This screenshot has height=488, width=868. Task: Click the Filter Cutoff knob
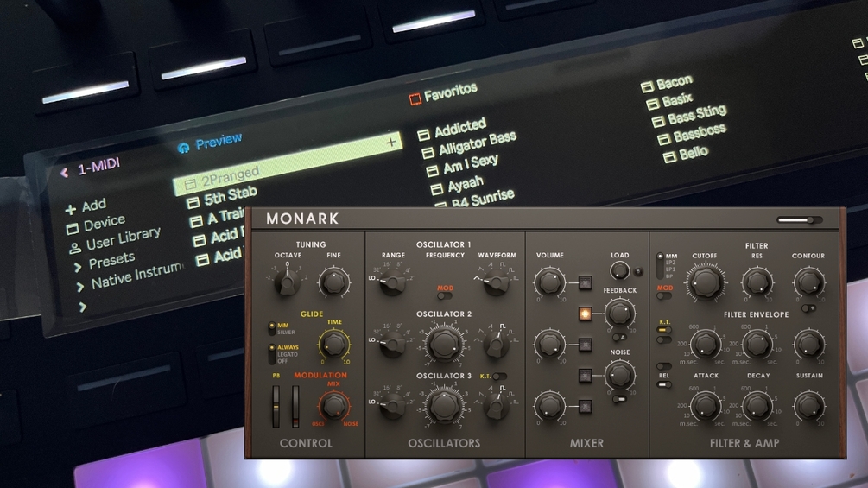click(705, 282)
